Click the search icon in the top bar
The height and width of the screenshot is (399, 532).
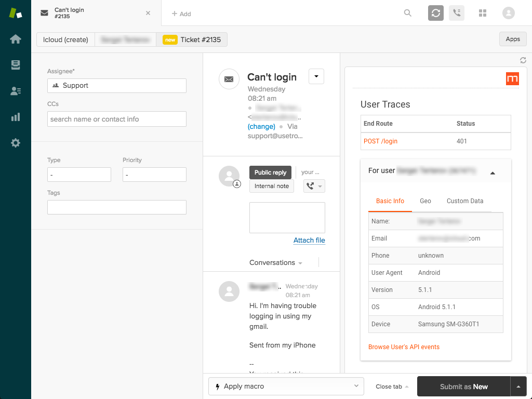click(408, 13)
